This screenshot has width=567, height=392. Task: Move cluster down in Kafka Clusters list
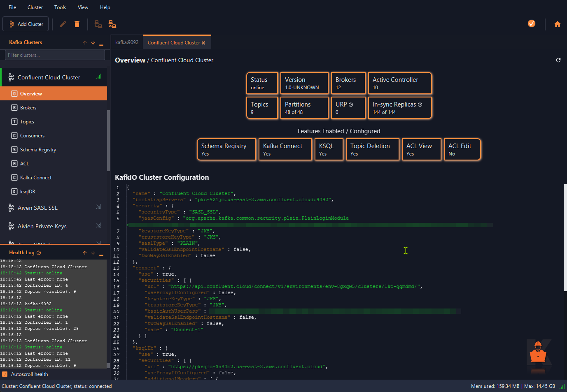point(93,43)
